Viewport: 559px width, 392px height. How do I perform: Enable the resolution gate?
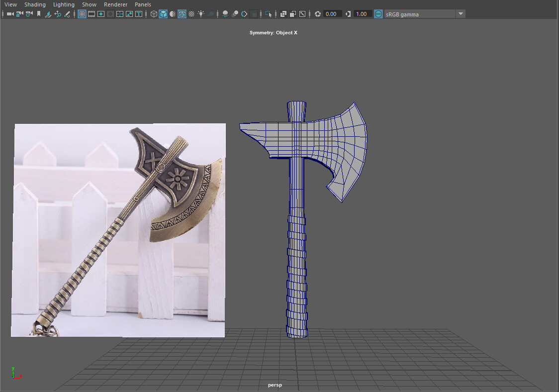(101, 14)
